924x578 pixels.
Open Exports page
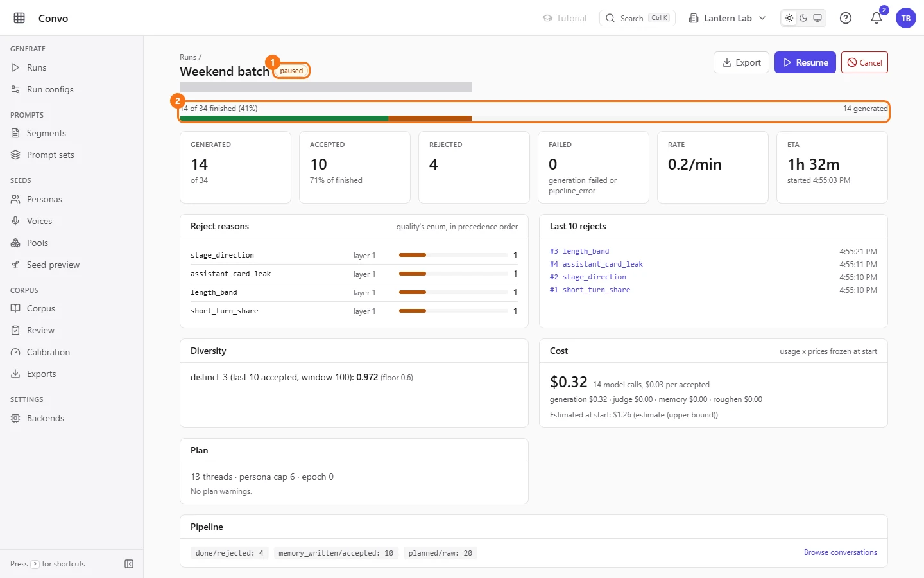(x=71, y=374)
